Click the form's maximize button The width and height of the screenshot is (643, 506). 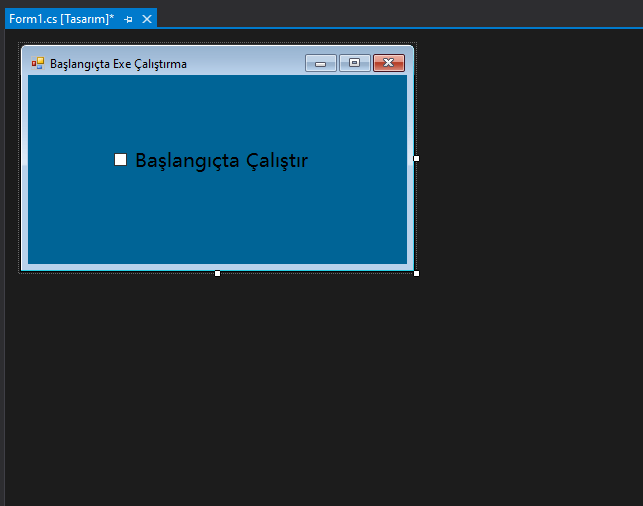[x=355, y=63]
